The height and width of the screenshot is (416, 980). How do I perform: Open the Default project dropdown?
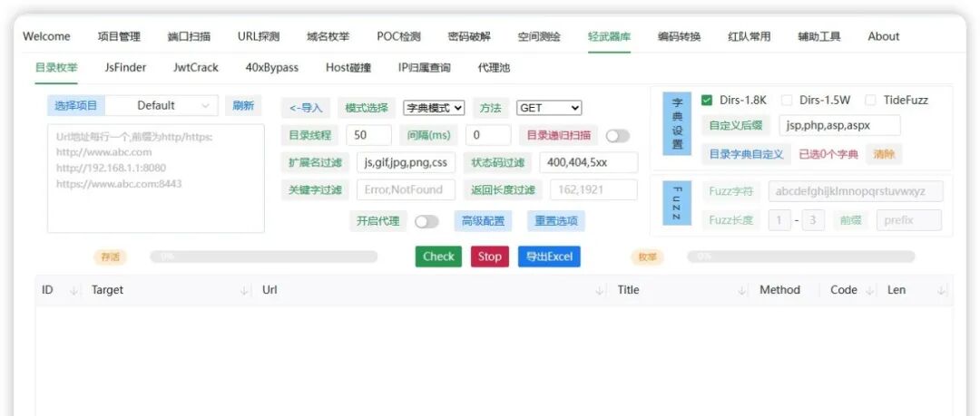(162, 105)
